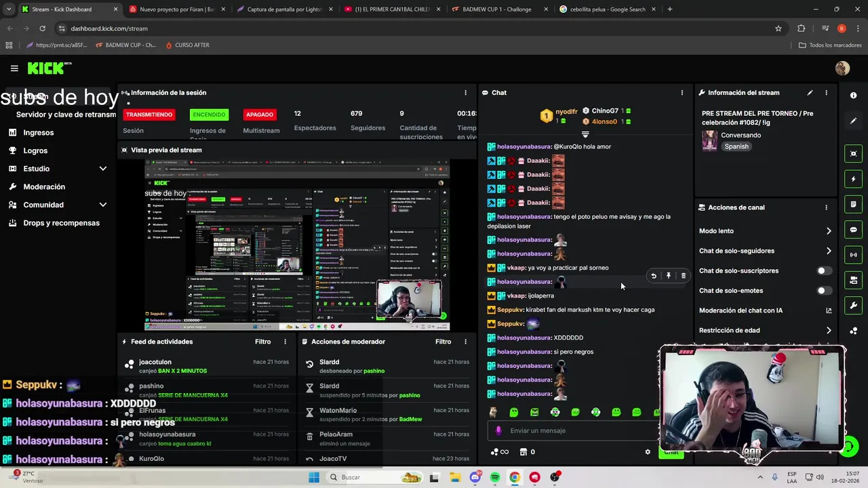Click the ChinoG7 gifter name
The height and width of the screenshot is (488, 868).
point(605,111)
